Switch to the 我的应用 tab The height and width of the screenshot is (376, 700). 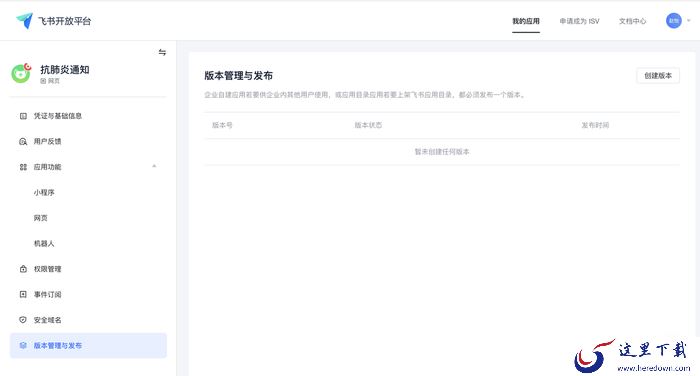click(526, 21)
